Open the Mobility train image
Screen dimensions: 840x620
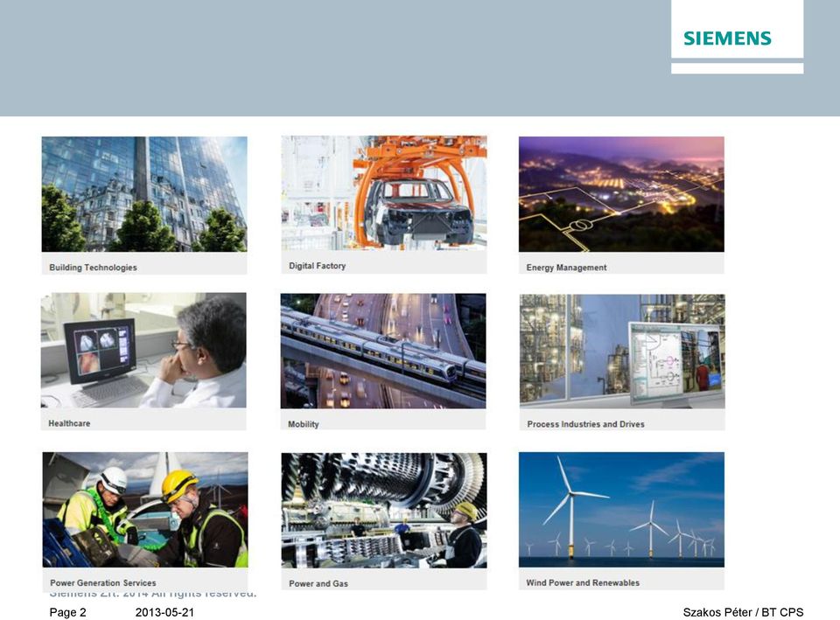383,351
